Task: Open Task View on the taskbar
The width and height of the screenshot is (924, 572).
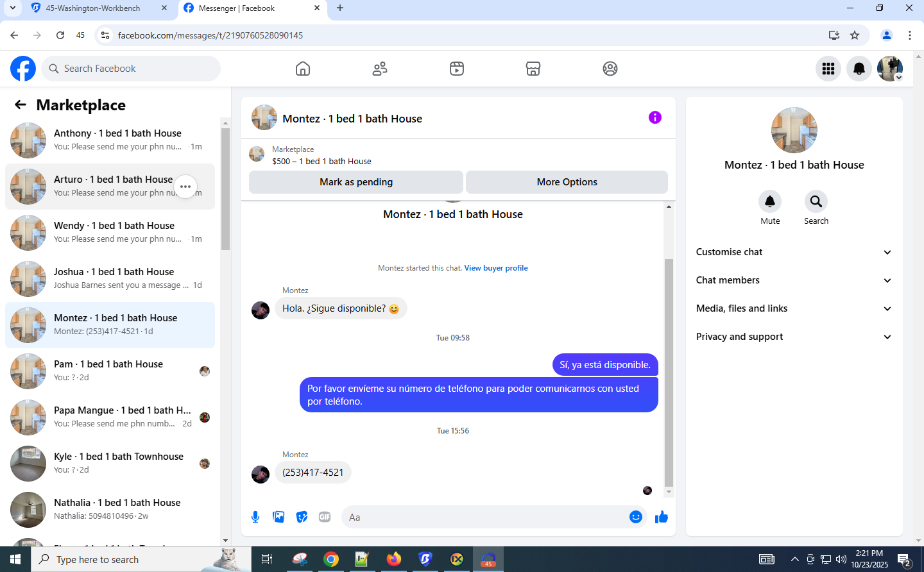Action: [x=267, y=559]
